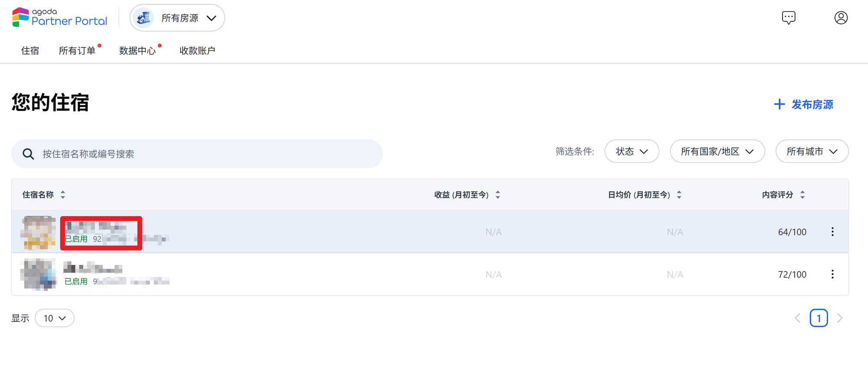Sort by 住宿名称 column arrows
The width and height of the screenshot is (868, 369).
63,195
